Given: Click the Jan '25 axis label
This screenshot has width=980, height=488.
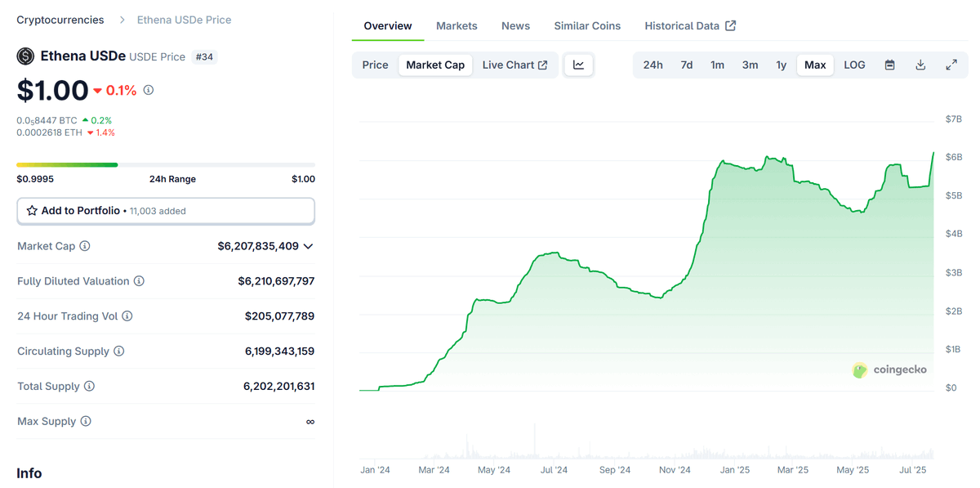Looking at the screenshot, I should [x=735, y=470].
